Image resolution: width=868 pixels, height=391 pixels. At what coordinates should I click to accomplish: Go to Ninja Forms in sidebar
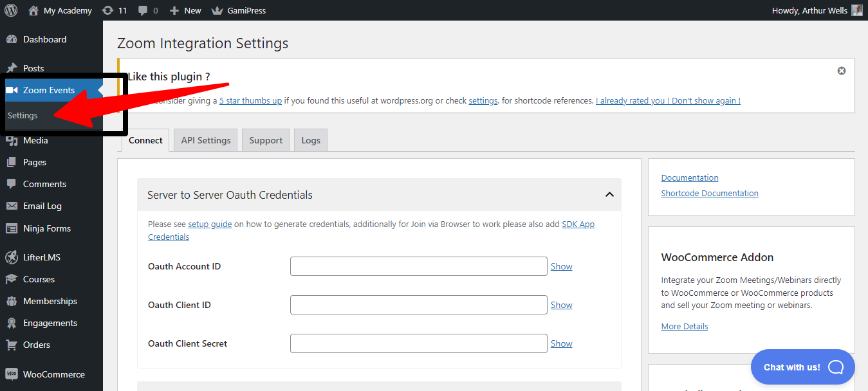46,228
